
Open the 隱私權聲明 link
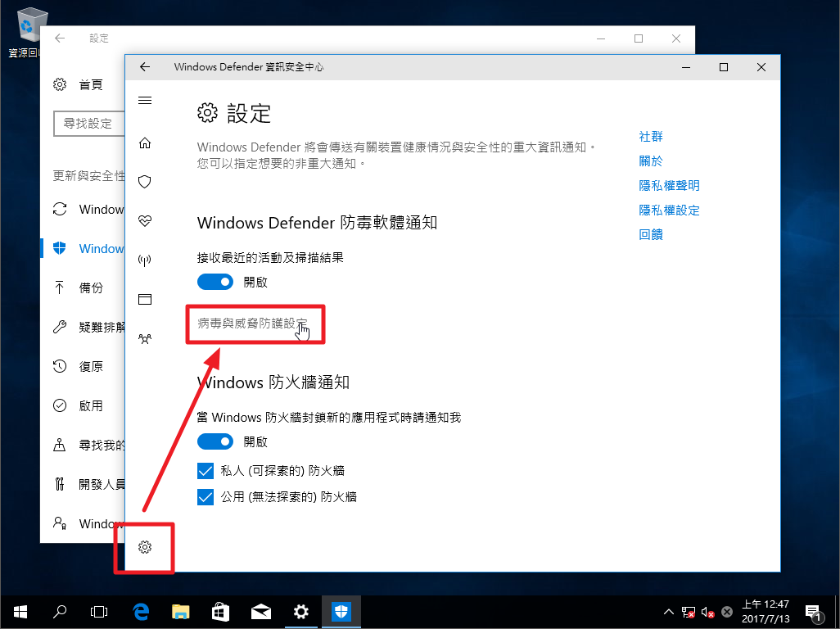click(669, 186)
